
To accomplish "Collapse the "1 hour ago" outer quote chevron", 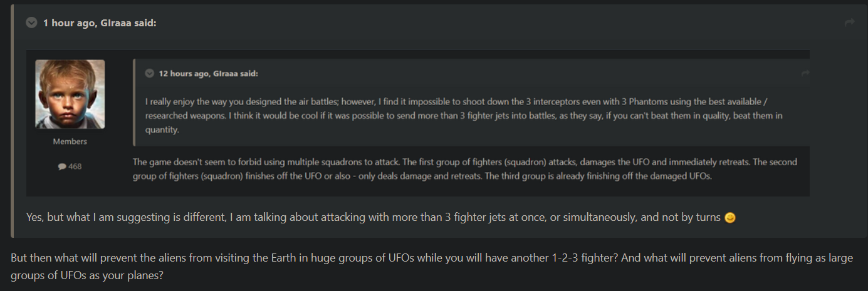I will (31, 23).
